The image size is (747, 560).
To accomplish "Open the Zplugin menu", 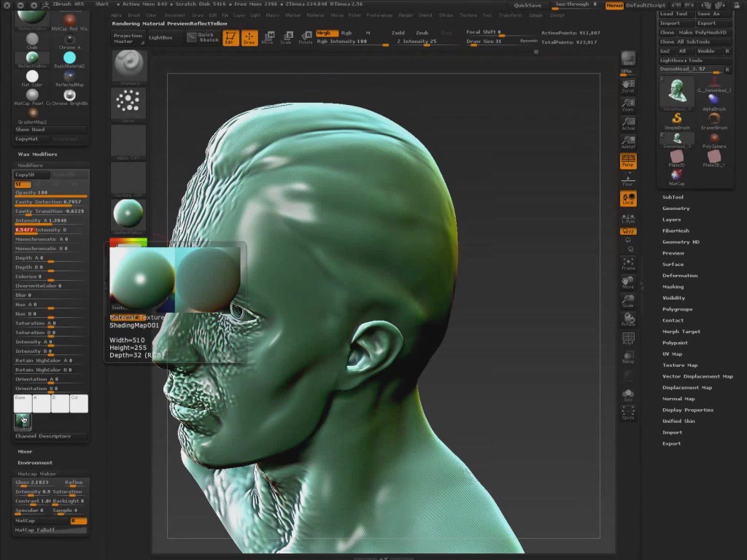I will (x=535, y=15).
